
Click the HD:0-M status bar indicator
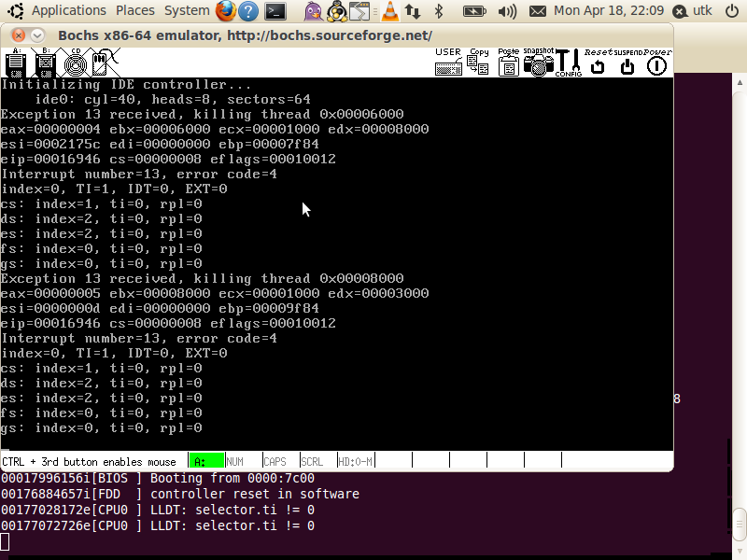point(356,461)
